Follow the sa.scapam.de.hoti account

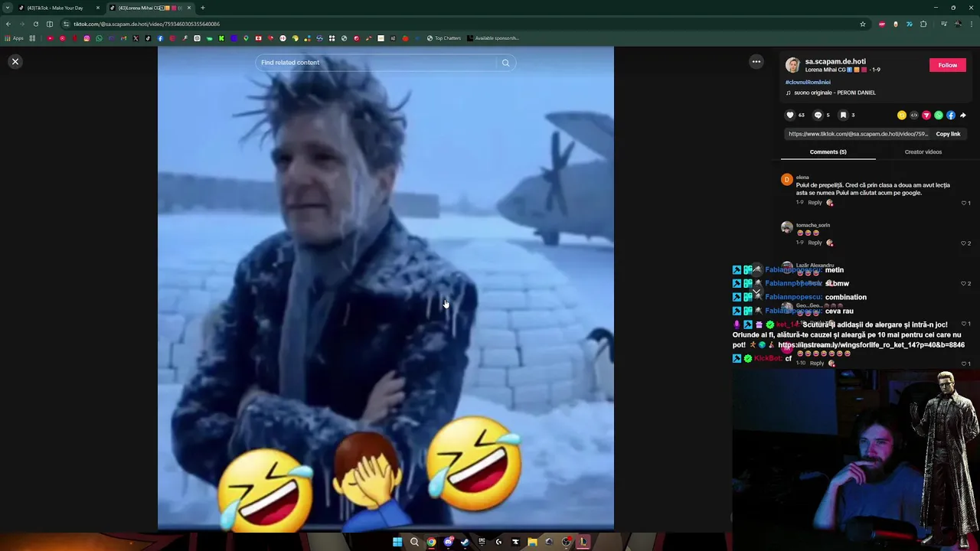(x=948, y=65)
